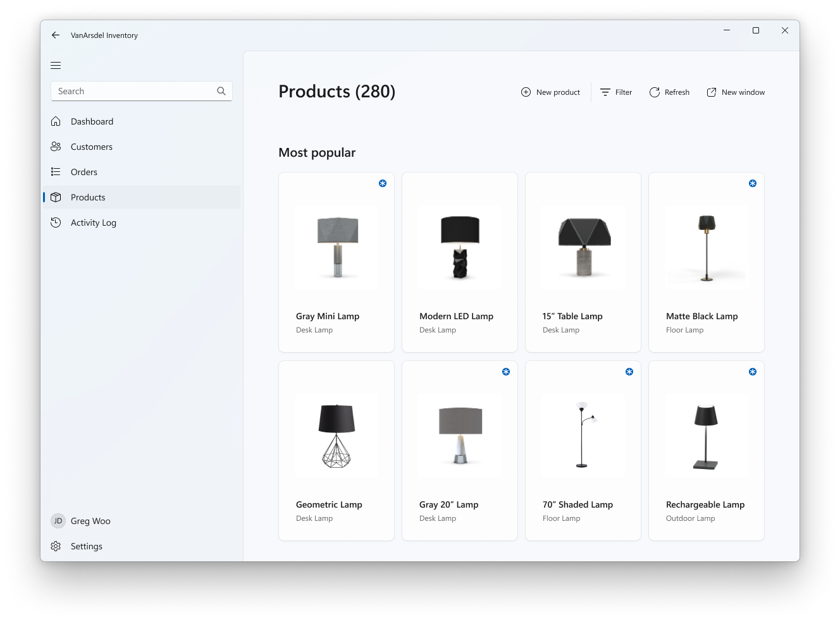Click the blue badge on Gray Mini Lamp
The image size is (840, 622).
[383, 183]
